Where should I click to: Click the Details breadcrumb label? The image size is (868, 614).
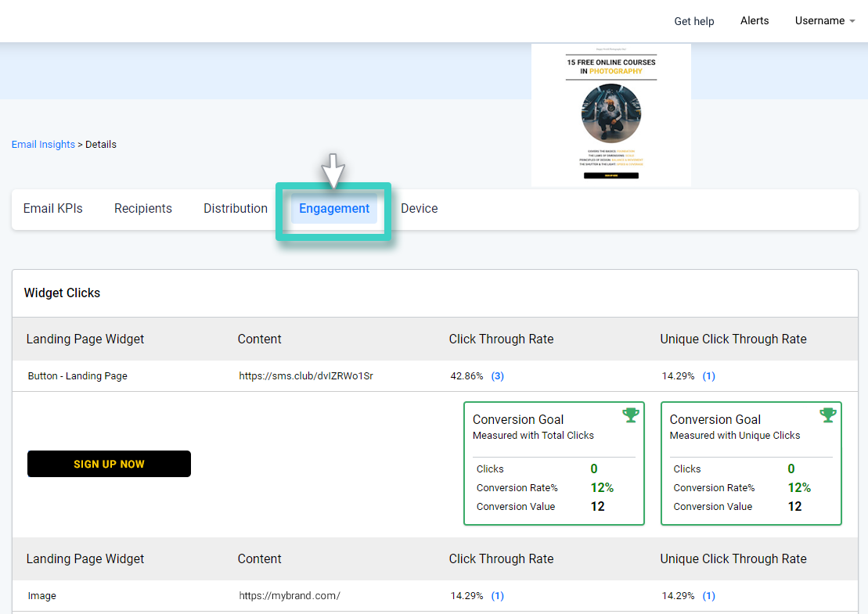pos(100,144)
